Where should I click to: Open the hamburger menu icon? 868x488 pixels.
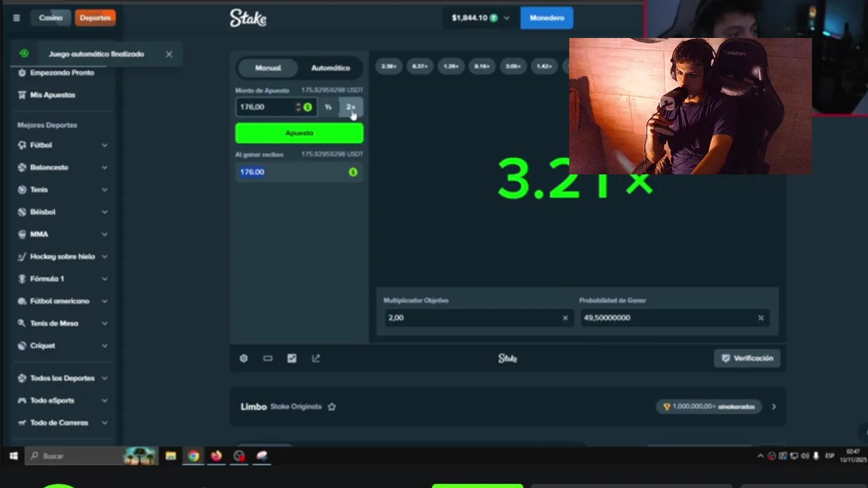coord(16,18)
